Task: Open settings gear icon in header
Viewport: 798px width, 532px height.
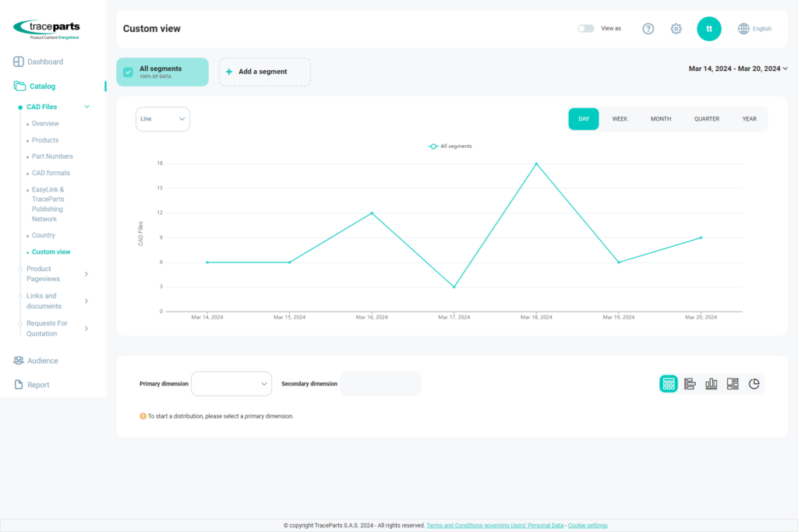Action: click(676, 29)
